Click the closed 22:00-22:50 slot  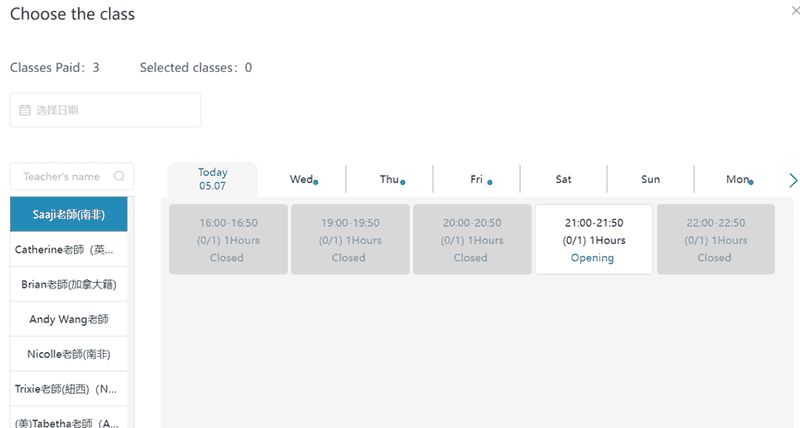pos(715,240)
